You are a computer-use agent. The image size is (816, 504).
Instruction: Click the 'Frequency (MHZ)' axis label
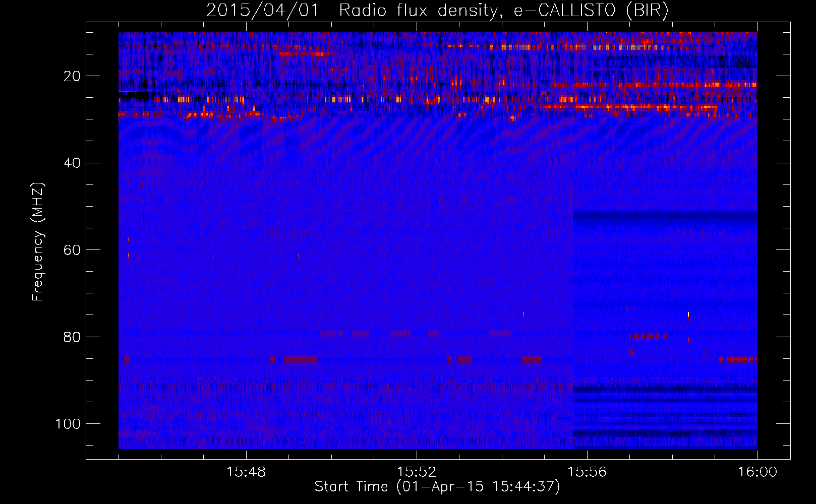(x=38, y=242)
